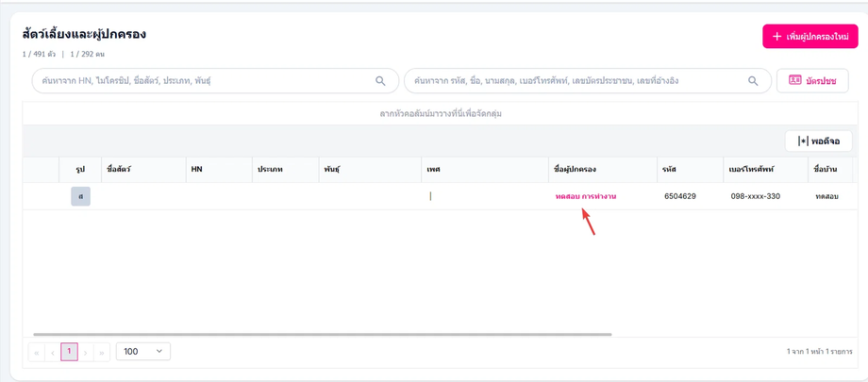Sort by ประเภท column header
Image resolution: width=868 pixels, height=382 pixels.
[285, 170]
